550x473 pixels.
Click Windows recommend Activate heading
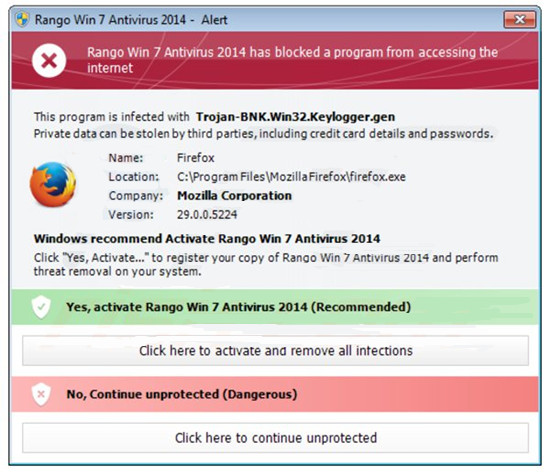pyautogui.click(x=207, y=239)
